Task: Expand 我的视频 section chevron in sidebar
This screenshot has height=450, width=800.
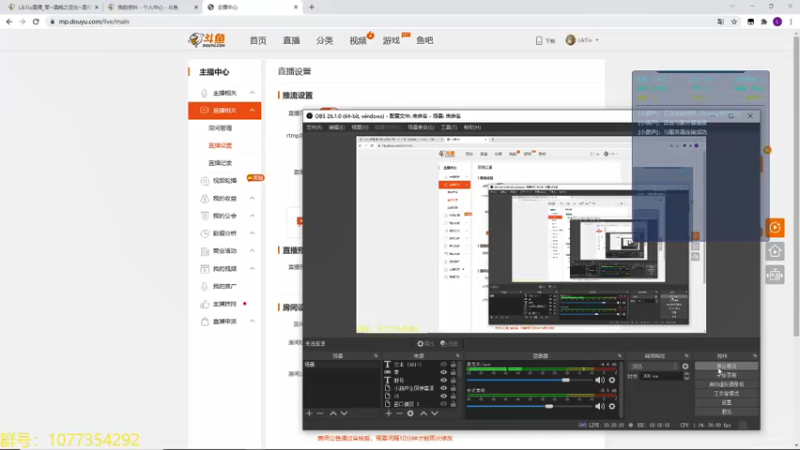Action: coord(252,268)
